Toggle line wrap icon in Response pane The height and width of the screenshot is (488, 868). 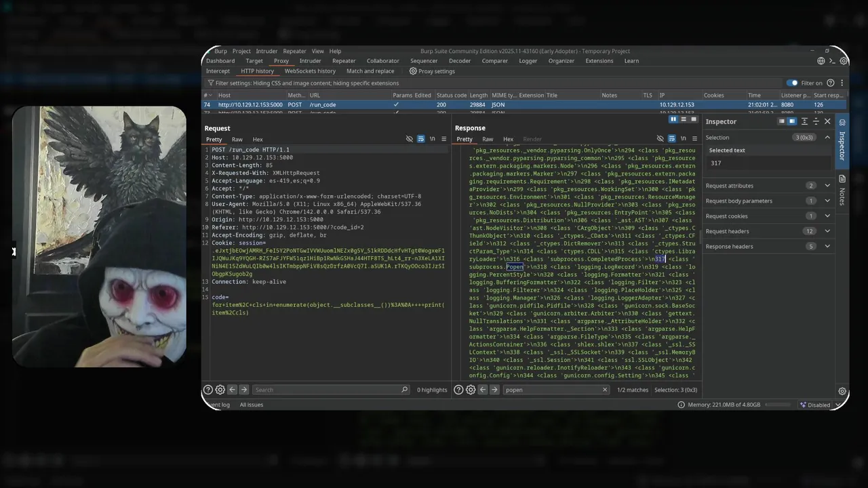pos(671,139)
